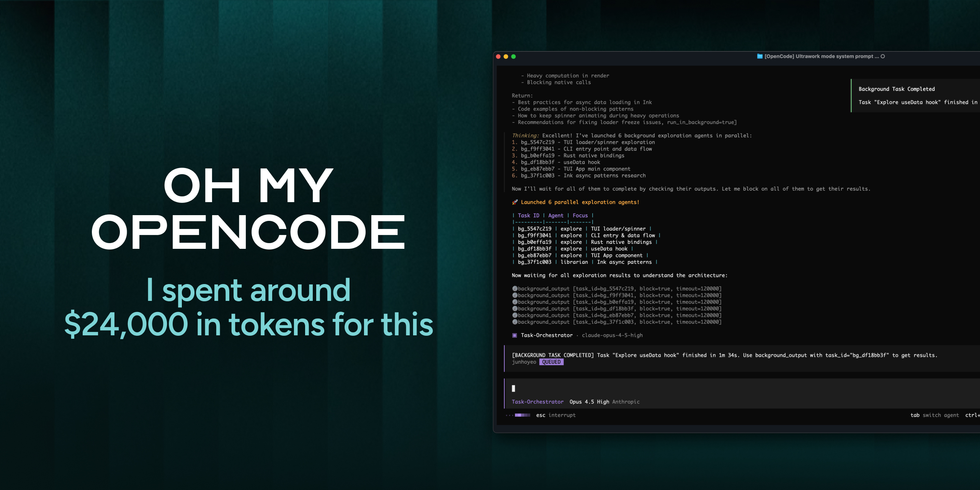Image resolution: width=980 pixels, height=490 pixels.
Task: Click the green accent bar on the notification toast
Action: [x=851, y=96]
